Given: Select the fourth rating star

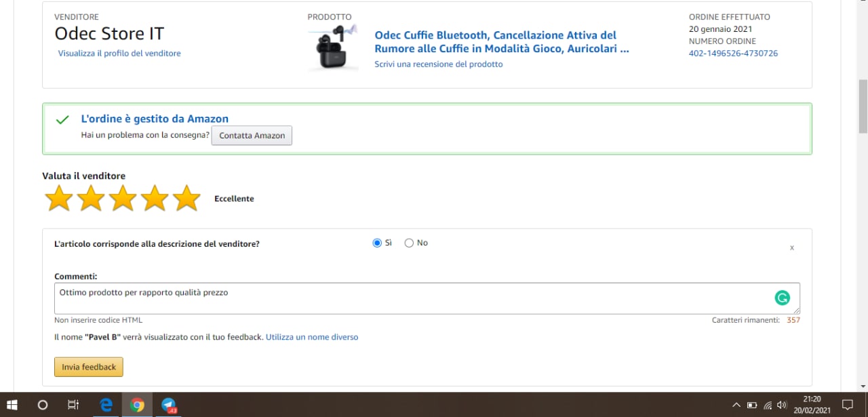Looking at the screenshot, I should coord(155,198).
